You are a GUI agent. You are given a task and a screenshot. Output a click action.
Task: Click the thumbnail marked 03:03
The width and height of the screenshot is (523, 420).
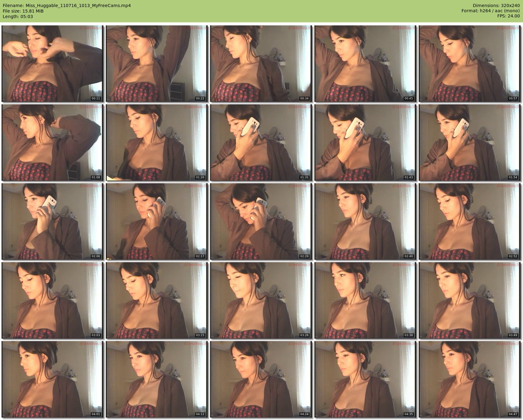click(x=52, y=300)
